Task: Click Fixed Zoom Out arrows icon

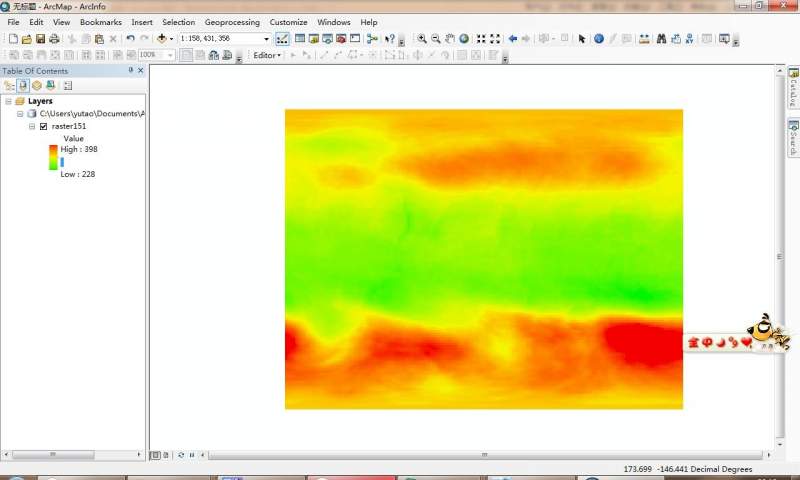Action: coord(495,39)
